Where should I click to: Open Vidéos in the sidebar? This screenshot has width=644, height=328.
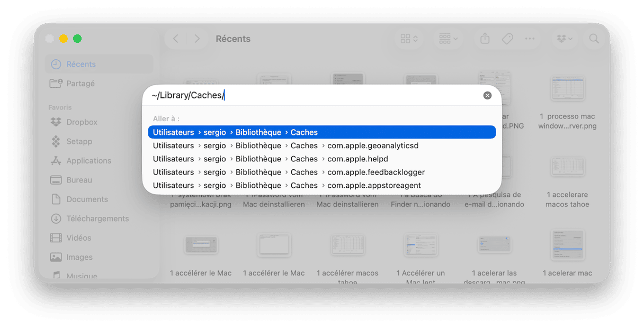click(x=99, y=238)
